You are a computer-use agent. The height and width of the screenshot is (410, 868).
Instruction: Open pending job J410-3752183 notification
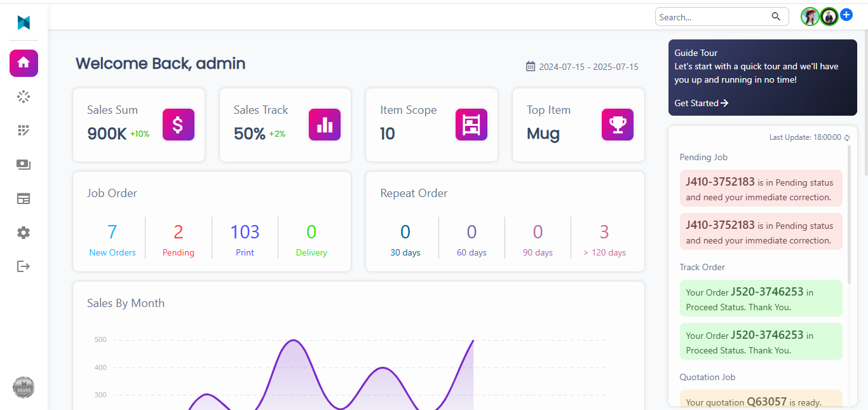tap(761, 188)
